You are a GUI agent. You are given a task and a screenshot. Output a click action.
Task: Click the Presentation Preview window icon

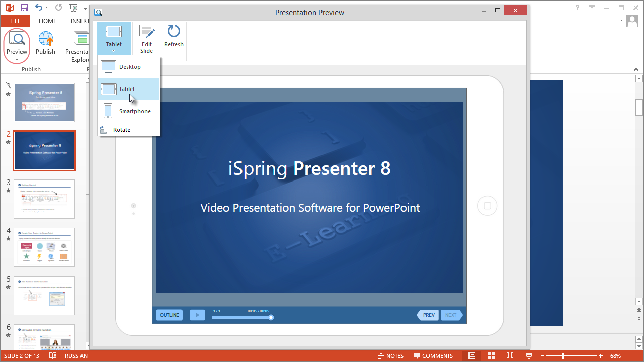pyautogui.click(x=99, y=12)
